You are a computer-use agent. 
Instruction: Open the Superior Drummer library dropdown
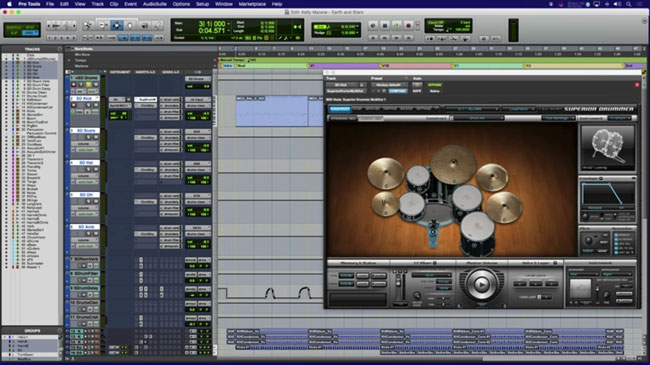tap(472, 109)
